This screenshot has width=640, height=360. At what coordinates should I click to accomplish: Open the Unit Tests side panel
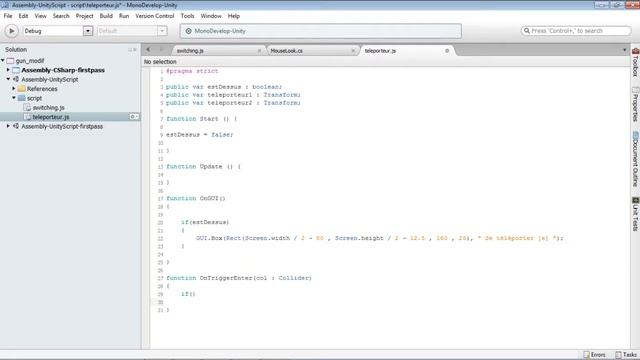click(636, 214)
